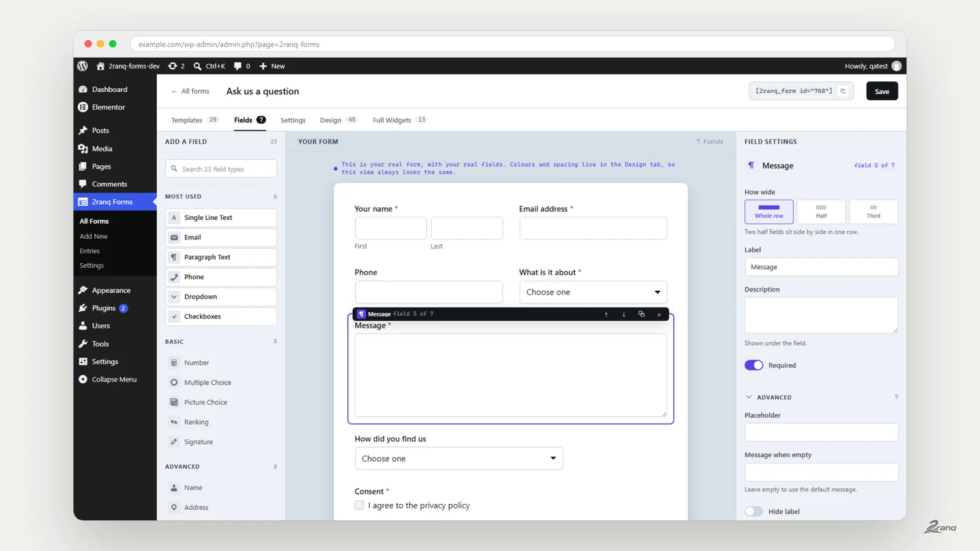Add an Email field from Most Used

pyautogui.click(x=221, y=238)
